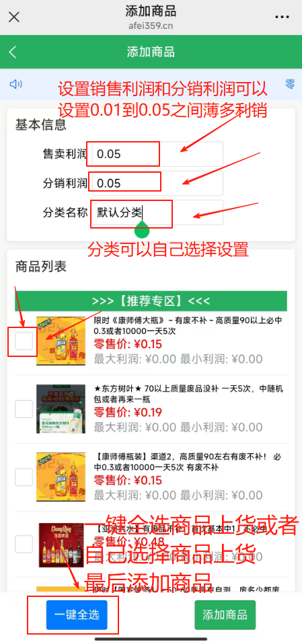The width and height of the screenshot is (302, 644).
Task: Open the three-dot more options menu
Action: tap(282, 17)
